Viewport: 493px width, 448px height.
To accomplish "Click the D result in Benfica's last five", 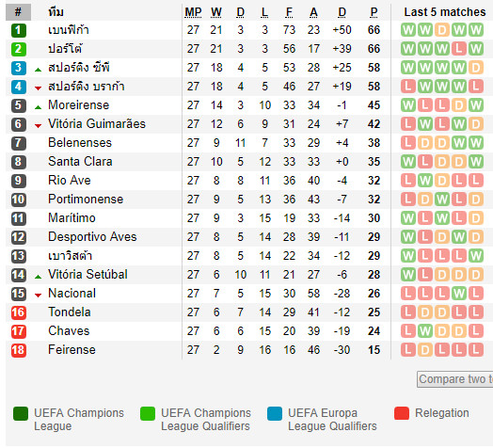I will point(442,30).
